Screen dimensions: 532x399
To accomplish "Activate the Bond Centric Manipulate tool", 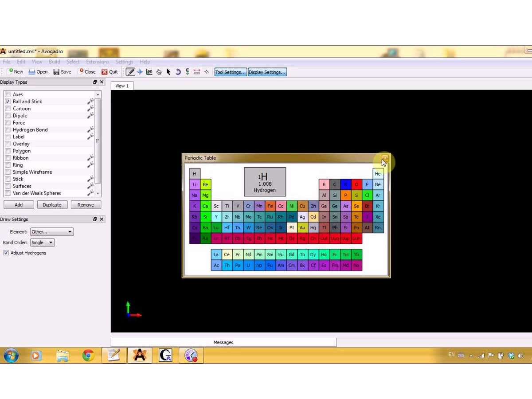I will [149, 72].
